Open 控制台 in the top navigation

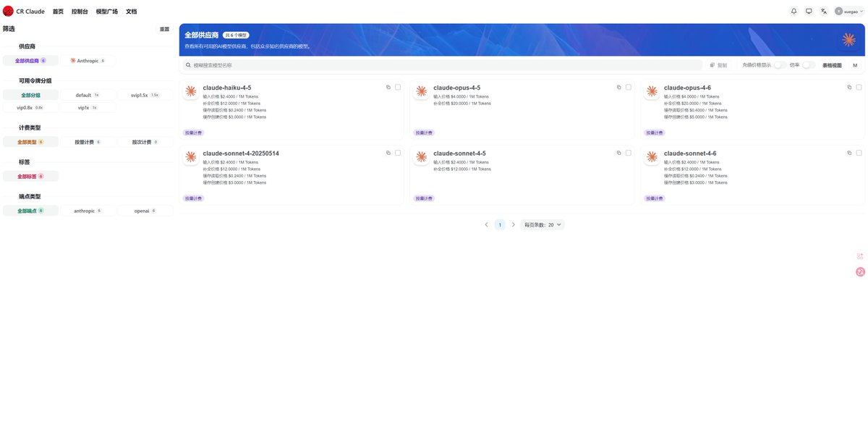point(80,12)
